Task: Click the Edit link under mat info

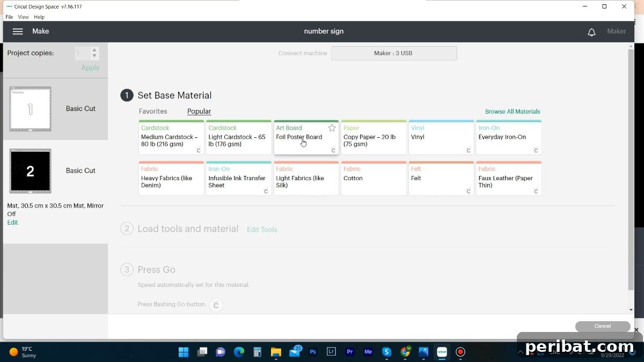Action: [x=12, y=223]
